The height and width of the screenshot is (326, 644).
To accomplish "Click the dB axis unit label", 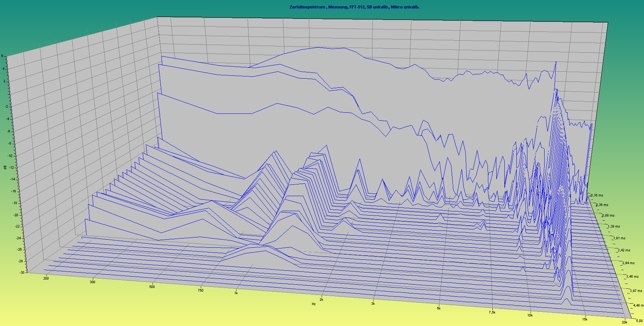I will pos(5,168).
